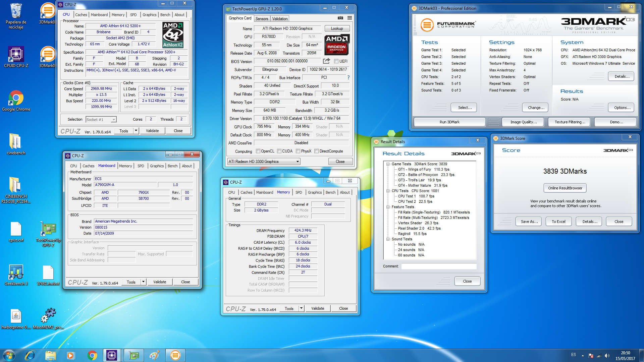Screen dimensions: 644x362
Task: Click Lookup button in GPU-Z
Action: [337, 28]
